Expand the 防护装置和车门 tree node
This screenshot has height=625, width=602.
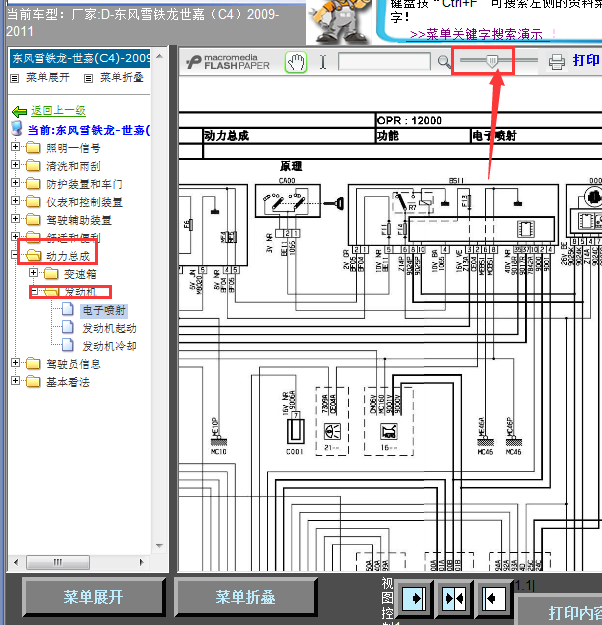coord(15,183)
